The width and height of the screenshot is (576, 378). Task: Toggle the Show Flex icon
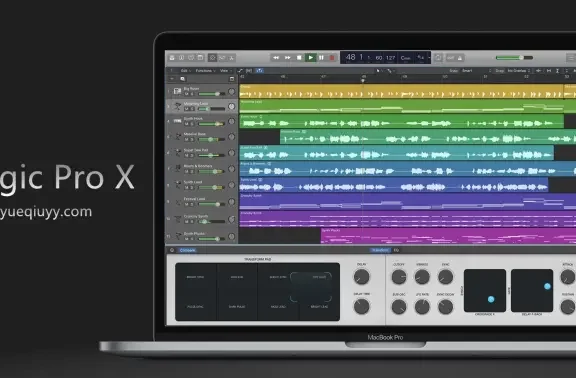[249, 71]
